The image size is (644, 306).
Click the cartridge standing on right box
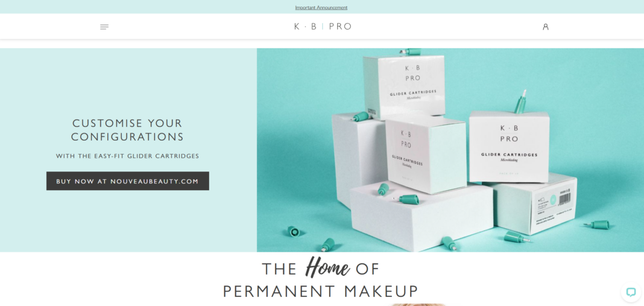pyautogui.click(x=520, y=101)
